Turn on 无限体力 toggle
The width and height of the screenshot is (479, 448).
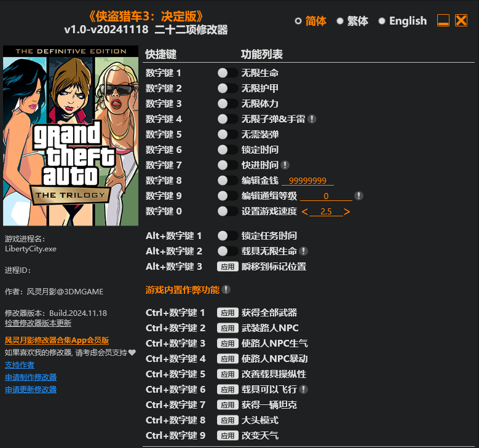(228, 103)
